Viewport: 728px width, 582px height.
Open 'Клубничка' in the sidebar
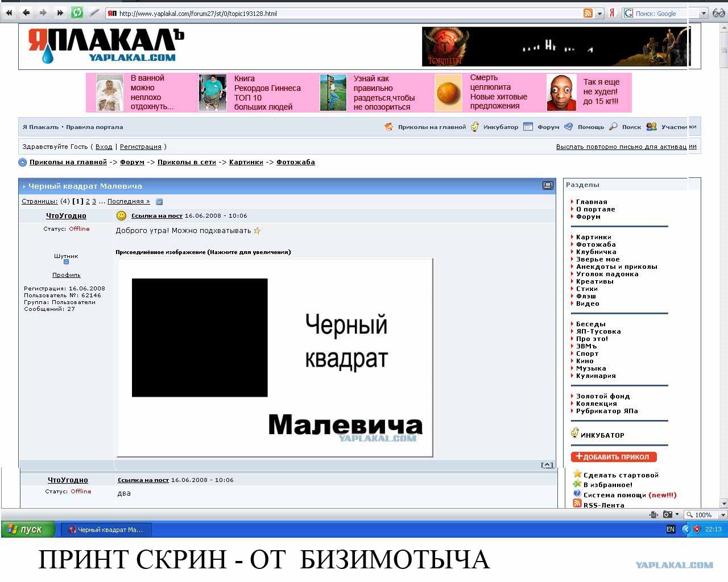(596, 252)
